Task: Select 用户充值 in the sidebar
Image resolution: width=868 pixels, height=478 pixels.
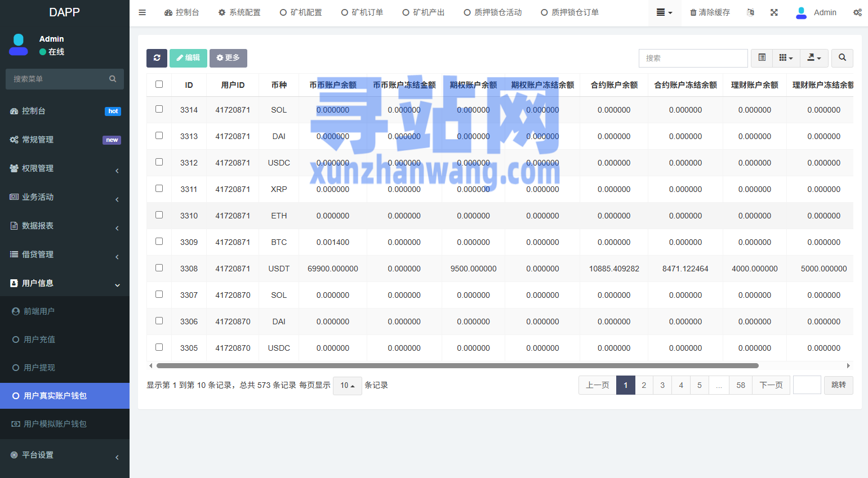Action: 39,339
